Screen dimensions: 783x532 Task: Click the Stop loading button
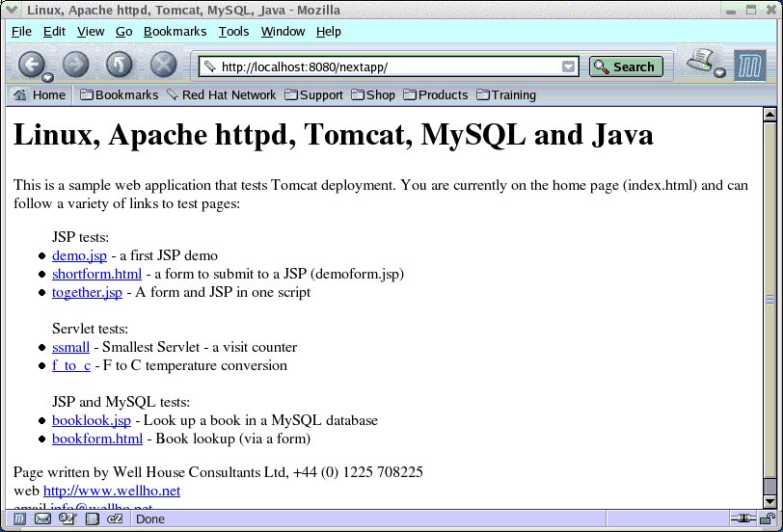(164, 65)
